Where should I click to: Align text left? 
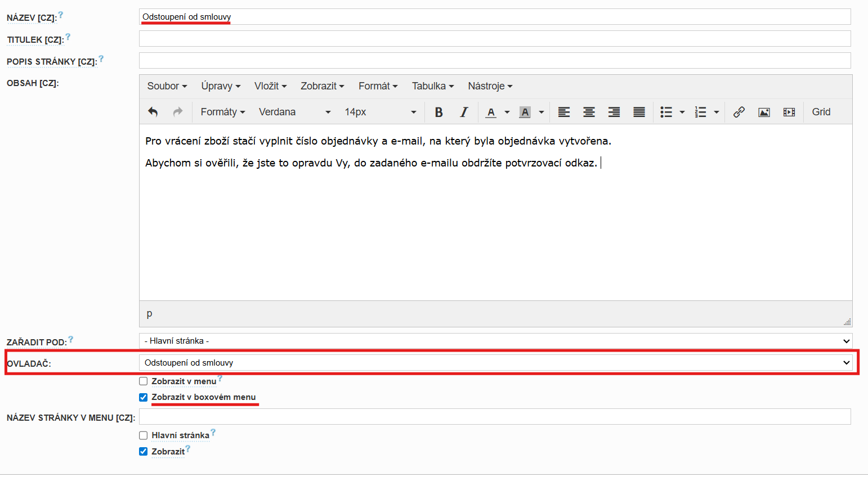564,112
